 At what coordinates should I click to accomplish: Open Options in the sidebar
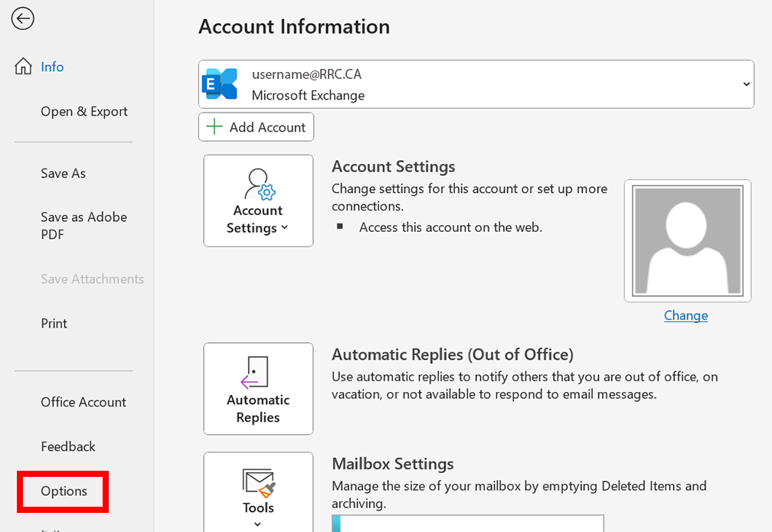point(64,491)
